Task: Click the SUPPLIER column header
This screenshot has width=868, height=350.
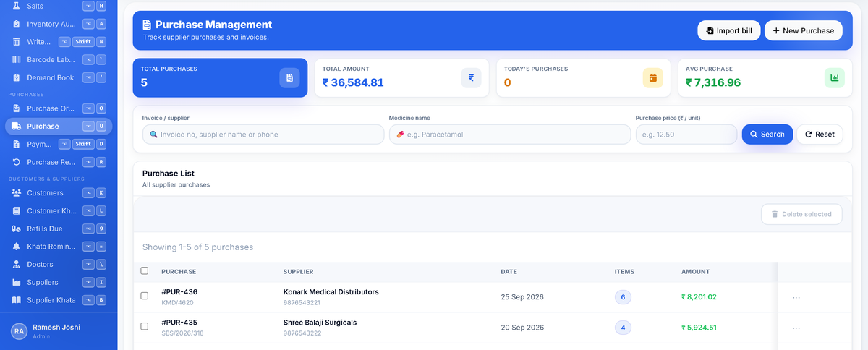Action: [298, 272]
